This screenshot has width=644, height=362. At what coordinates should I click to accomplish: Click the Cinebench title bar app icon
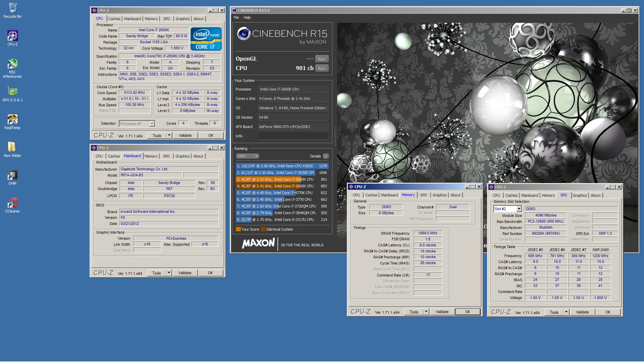(234, 10)
